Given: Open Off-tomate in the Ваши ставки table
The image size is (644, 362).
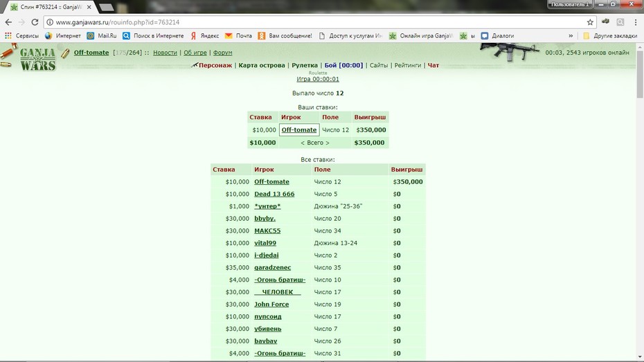Looking at the screenshot, I should (299, 129).
